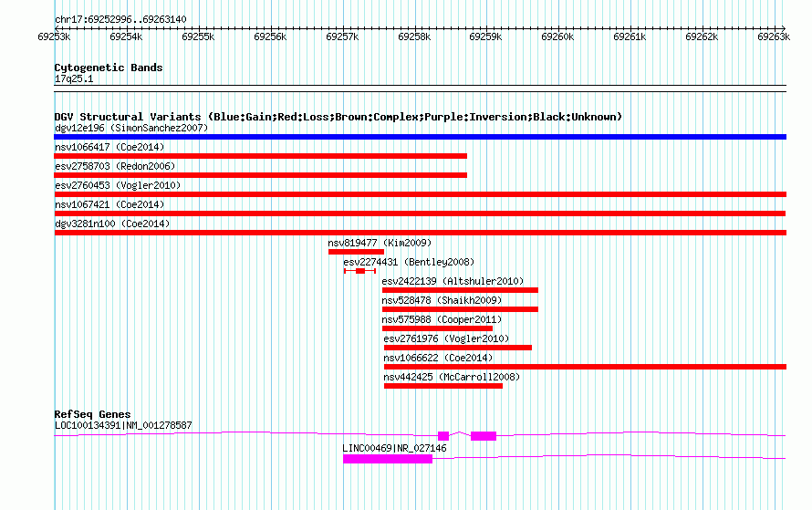Screen dimensions: 812x510
Task: Click the red nsv575988 variant bar
Action: [437, 328]
